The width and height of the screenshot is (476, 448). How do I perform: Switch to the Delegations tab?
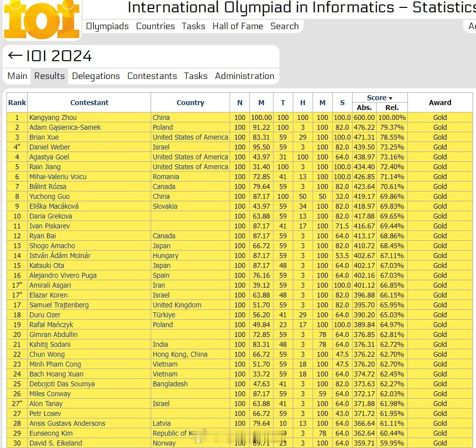tap(96, 76)
